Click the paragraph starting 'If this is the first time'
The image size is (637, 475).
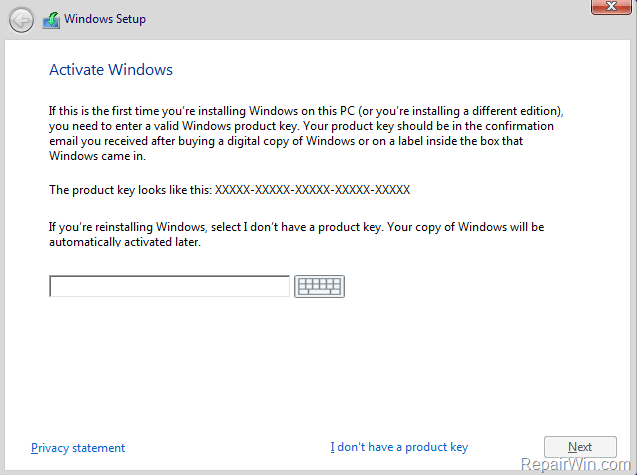click(306, 134)
